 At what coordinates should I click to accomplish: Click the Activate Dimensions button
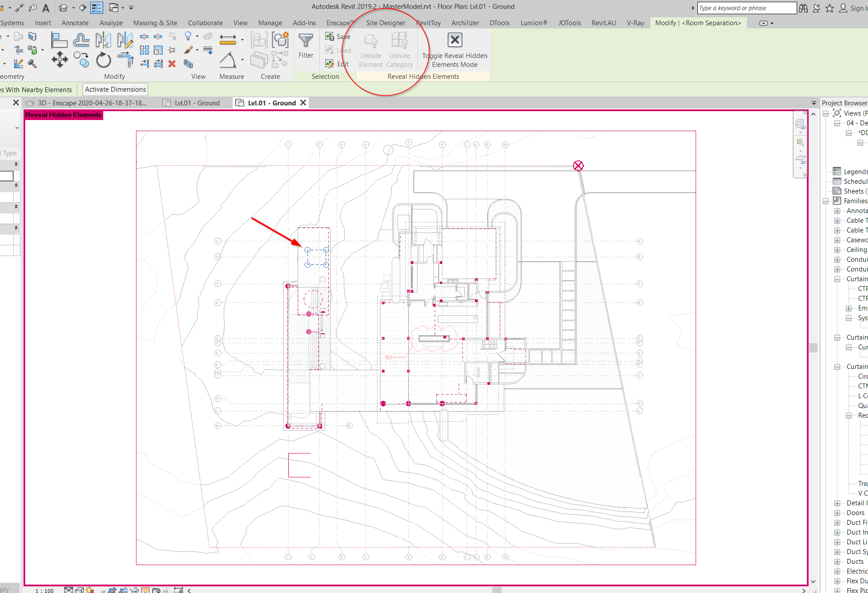[115, 89]
